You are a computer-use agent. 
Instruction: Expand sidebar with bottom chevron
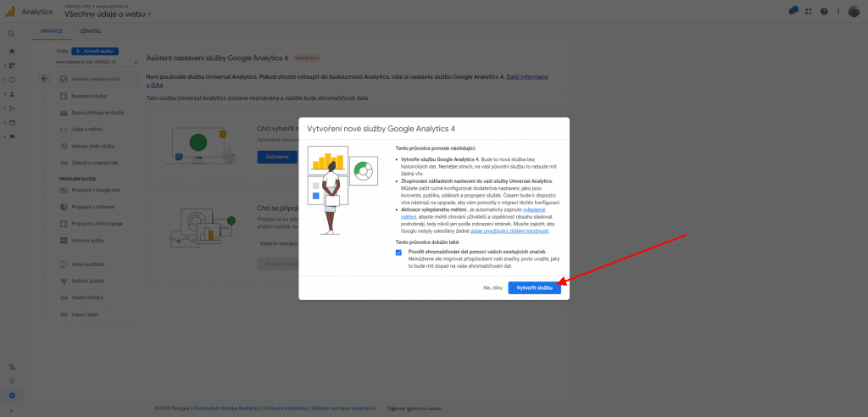tap(12, 410)
